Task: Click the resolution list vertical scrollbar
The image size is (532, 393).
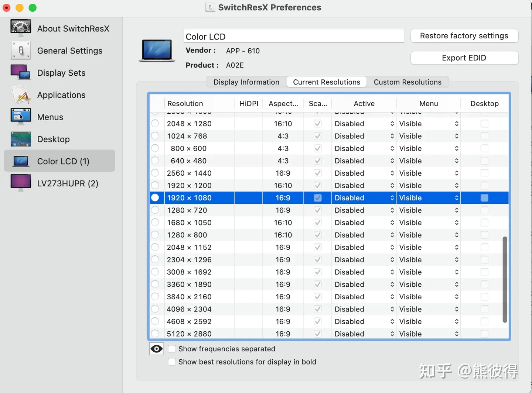Action: point(505,280)
